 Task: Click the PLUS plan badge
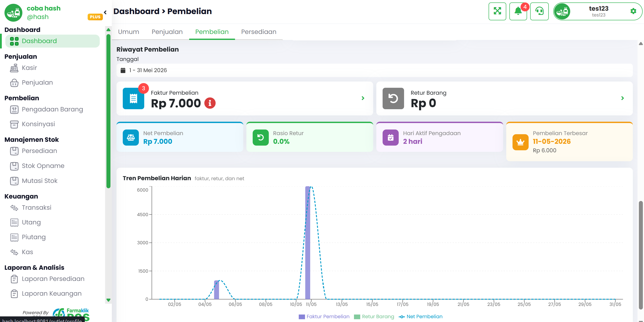click(x=95, y=17)
